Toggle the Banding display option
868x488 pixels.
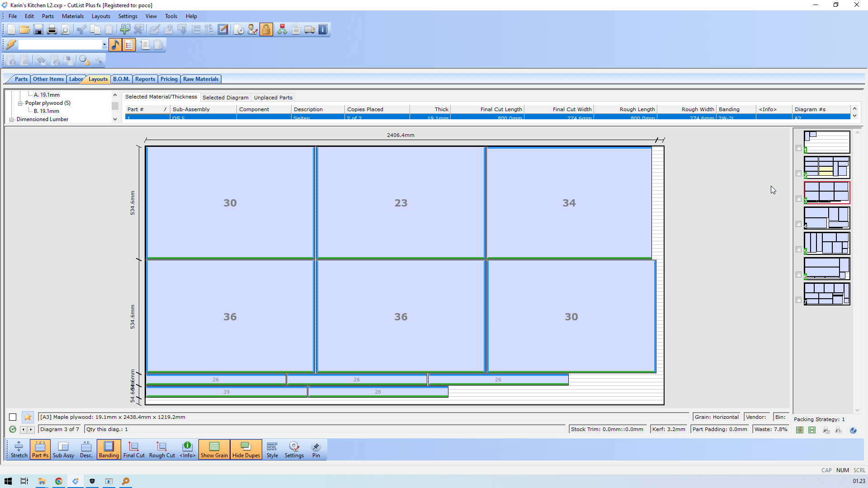[108, 450]
